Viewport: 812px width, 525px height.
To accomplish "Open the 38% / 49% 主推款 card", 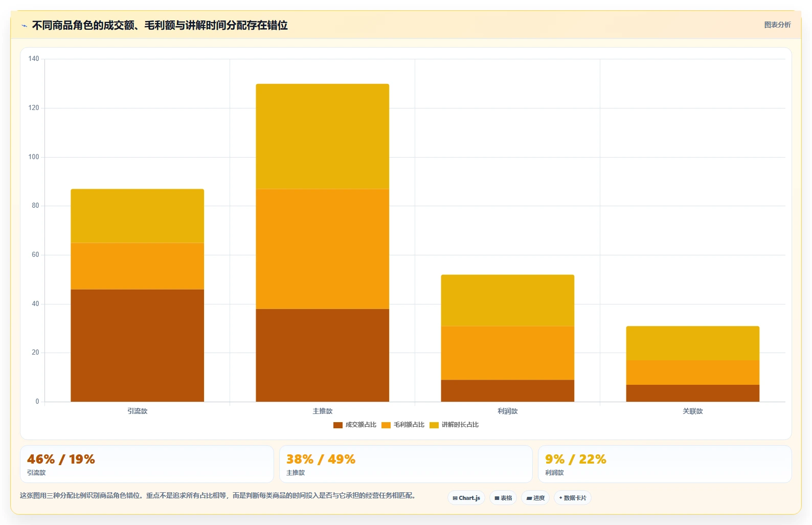I will pos(406,464).
